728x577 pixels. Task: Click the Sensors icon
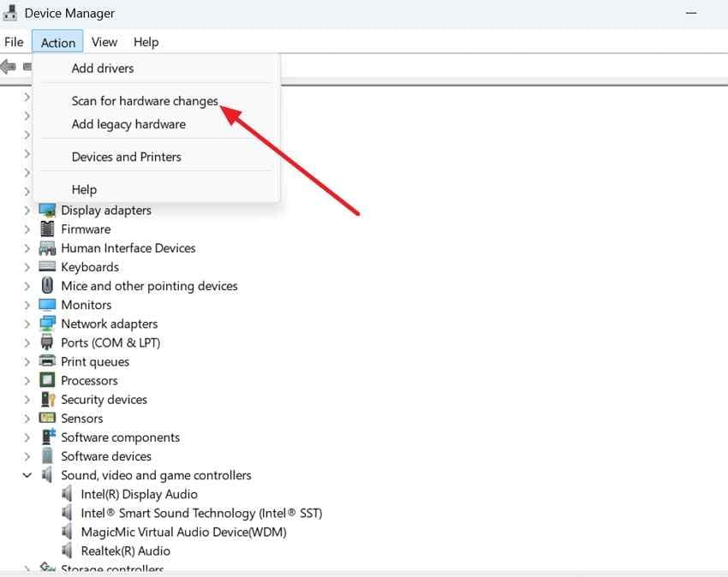point(47,418)
